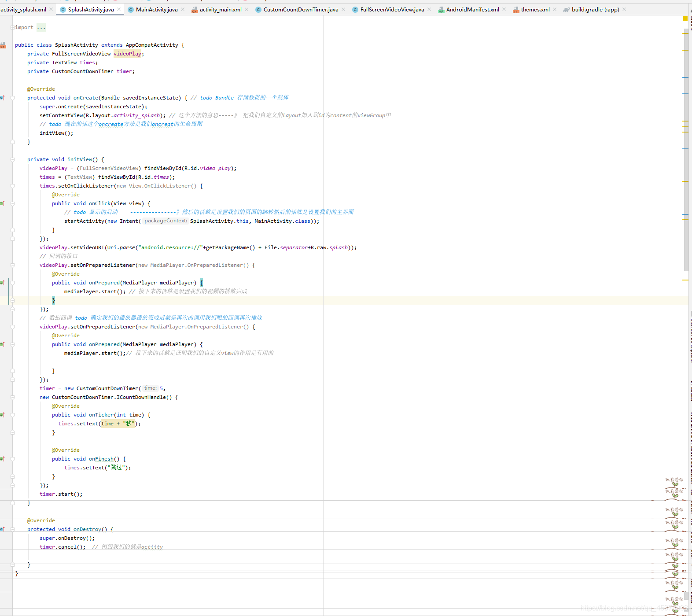Open the build.gradle (:app) tab
Image resolution: width=692 pixels, height=616 pixels.
[595, 9]
